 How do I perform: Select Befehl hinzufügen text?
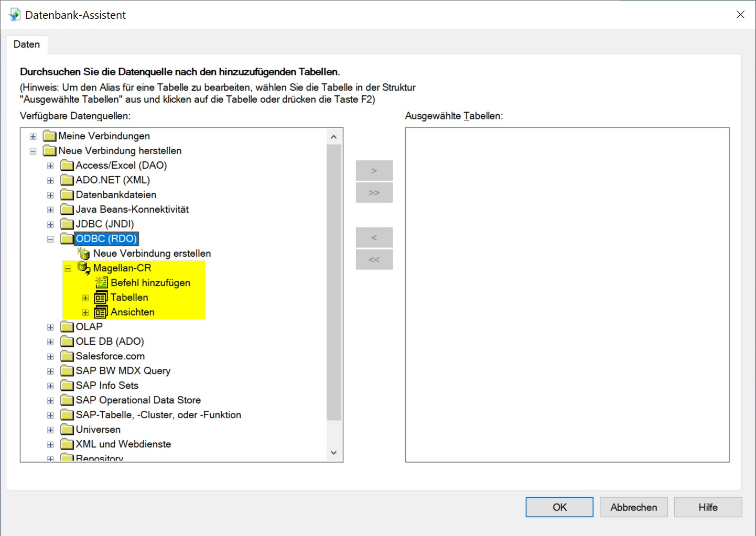tap(150, 283)
